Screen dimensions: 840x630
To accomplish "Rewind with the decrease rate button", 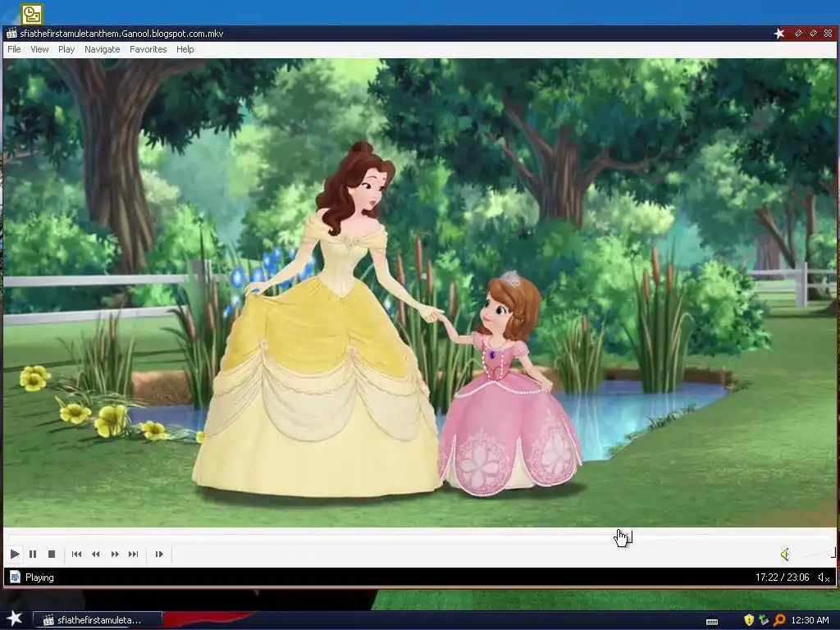I will point(96,554).
